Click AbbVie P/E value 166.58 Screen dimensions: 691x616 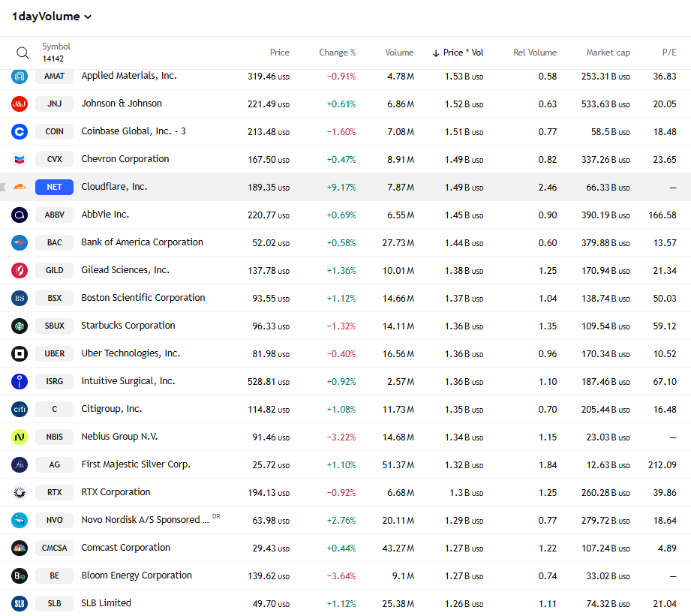pyautogui.click(x=662, y=215)
